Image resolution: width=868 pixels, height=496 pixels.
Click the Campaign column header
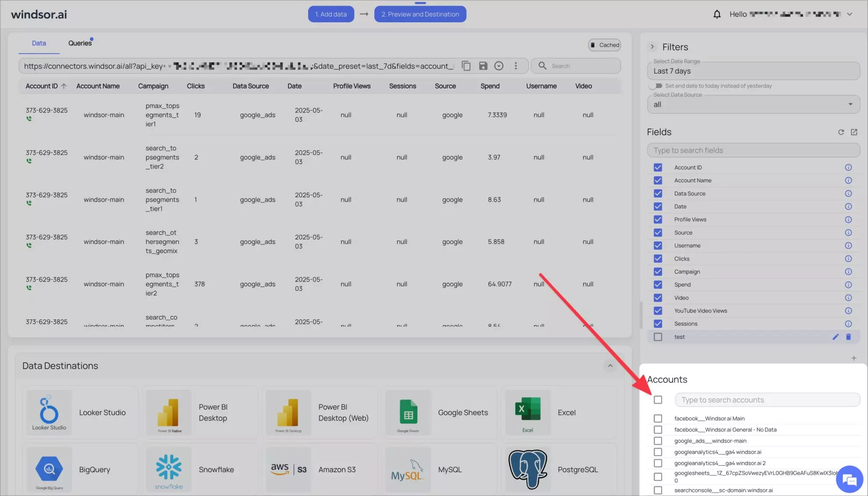tap(153, 86)
